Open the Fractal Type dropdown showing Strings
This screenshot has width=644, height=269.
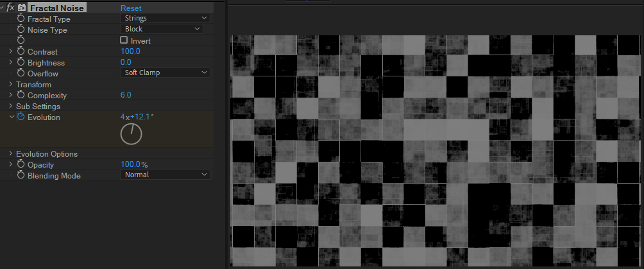point(165,18)
